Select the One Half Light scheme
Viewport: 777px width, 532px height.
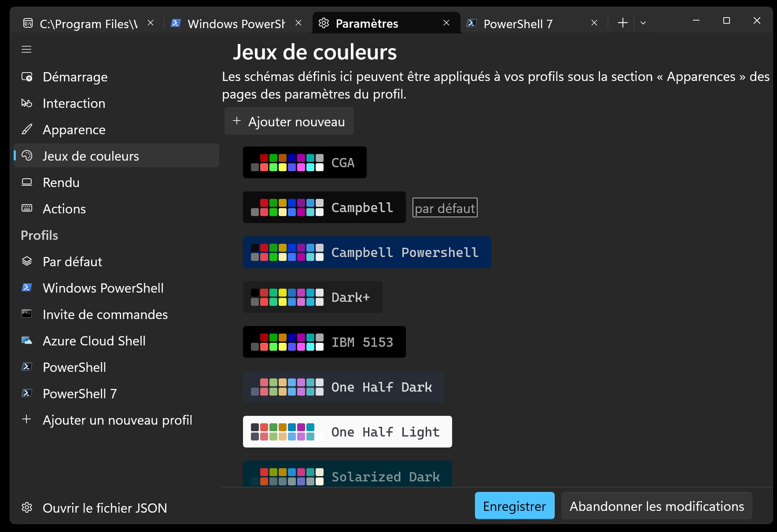click(x=347, y=432)
